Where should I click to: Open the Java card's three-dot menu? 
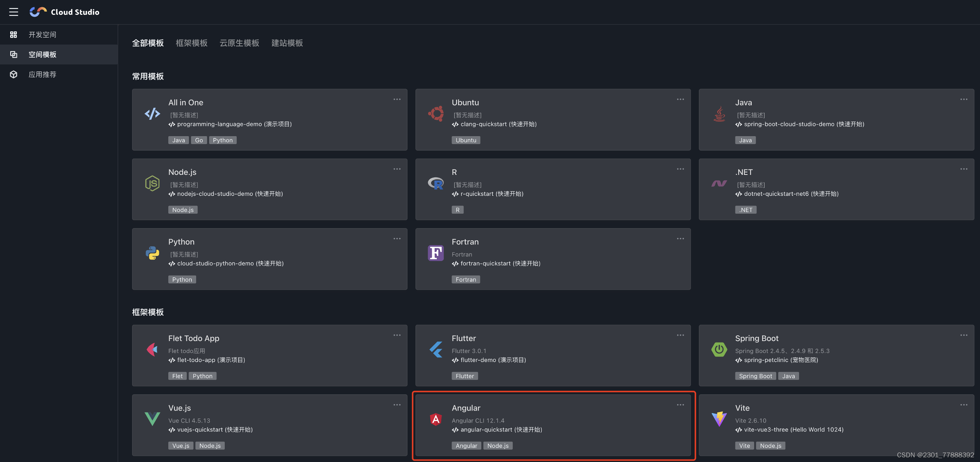(963, 99)
